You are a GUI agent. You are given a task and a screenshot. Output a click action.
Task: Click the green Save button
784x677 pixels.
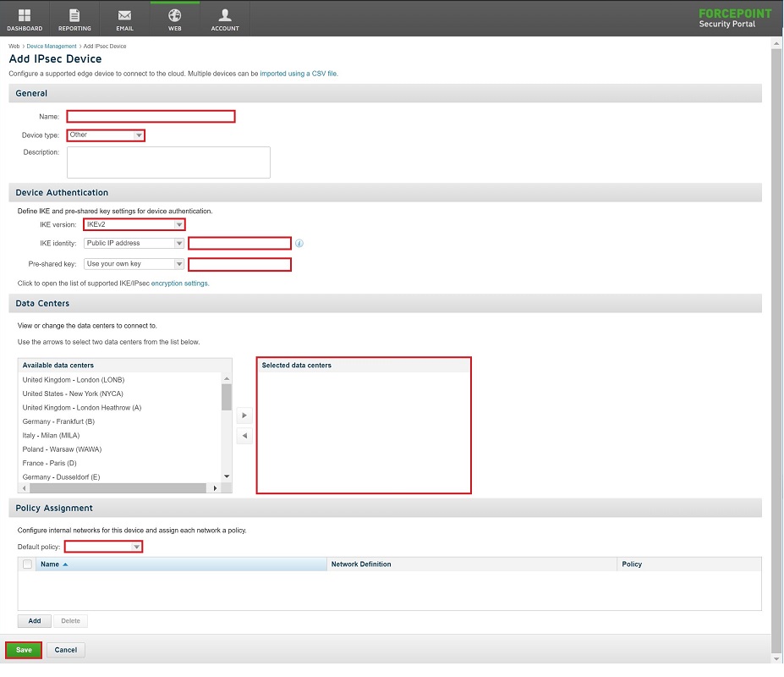[x=24, y=650]
